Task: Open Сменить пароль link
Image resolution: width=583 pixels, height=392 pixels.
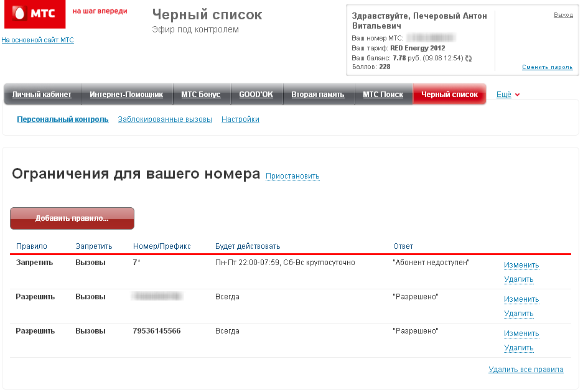Action: [x=548, y=67]
